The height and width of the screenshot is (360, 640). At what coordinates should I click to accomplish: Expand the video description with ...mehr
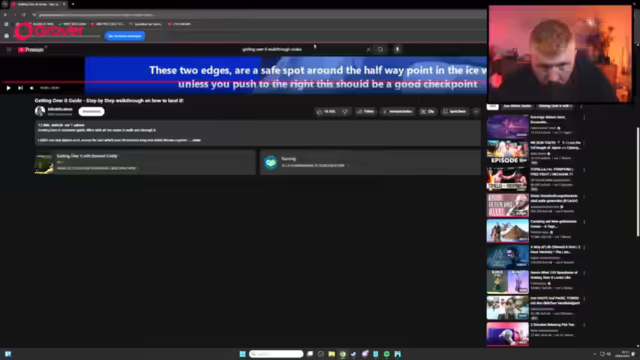pos(196,140)
